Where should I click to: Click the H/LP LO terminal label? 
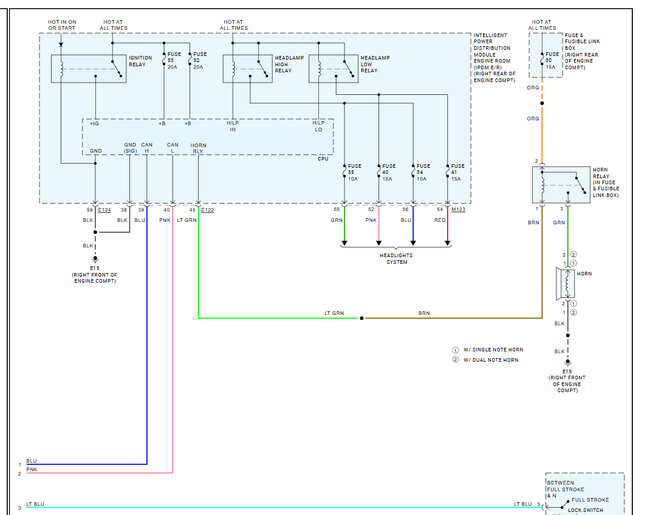click(x=318, y=126)
